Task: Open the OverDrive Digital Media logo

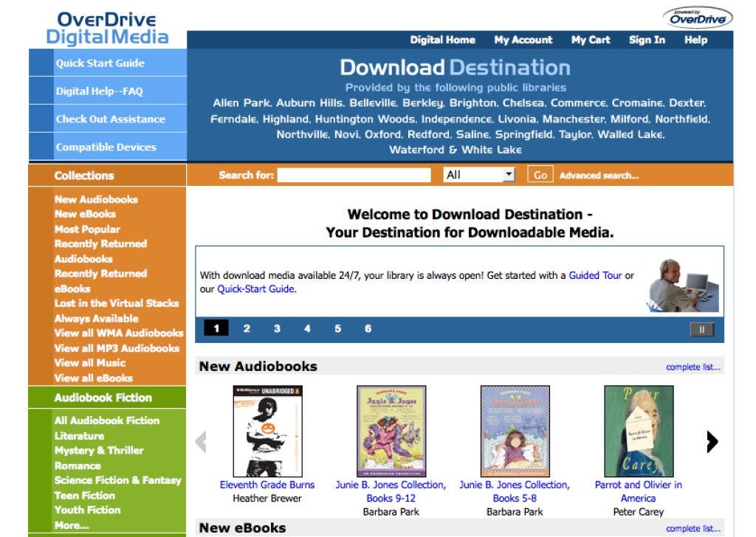Action: tap(107, 28)
